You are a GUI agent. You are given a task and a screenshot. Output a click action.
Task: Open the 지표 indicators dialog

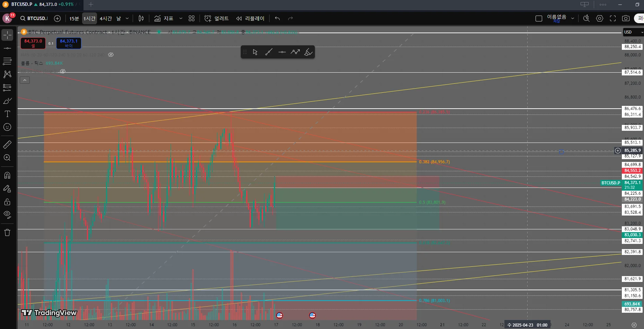point(164,18)
